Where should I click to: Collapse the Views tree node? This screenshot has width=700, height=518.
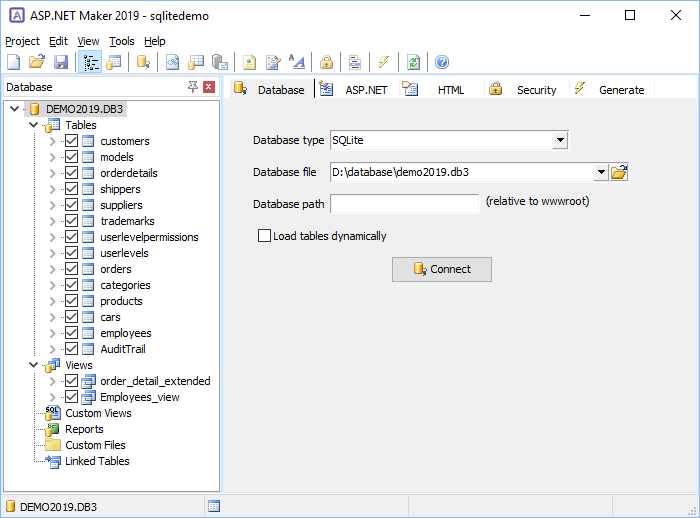click(x=33, y=365)
